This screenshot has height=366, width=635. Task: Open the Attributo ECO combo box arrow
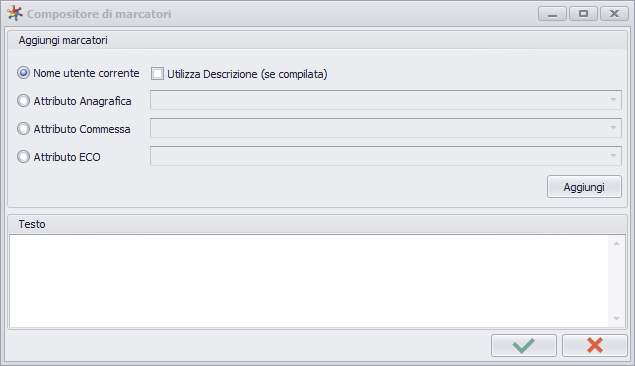[x=613, y=156]
